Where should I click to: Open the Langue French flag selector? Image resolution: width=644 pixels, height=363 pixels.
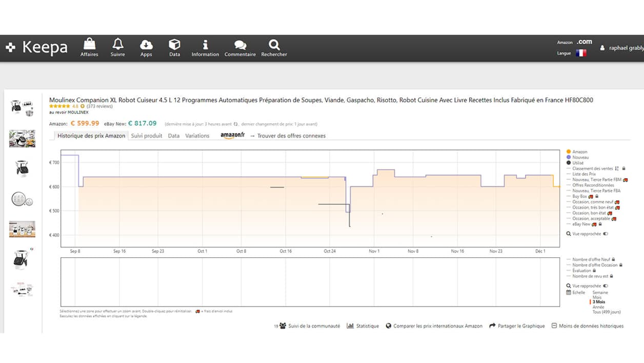[x=581, y=53]
